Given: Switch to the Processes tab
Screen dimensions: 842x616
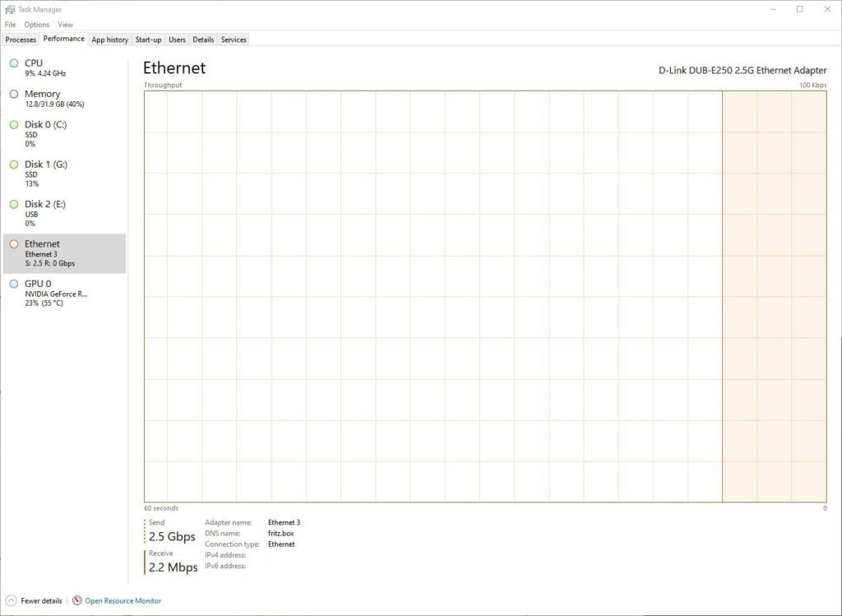Looking at the screenshot, I should coord(21,39).
